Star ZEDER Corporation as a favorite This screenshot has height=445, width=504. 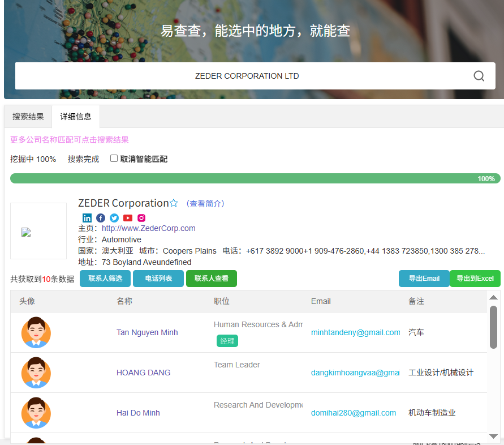pos(174,203)
